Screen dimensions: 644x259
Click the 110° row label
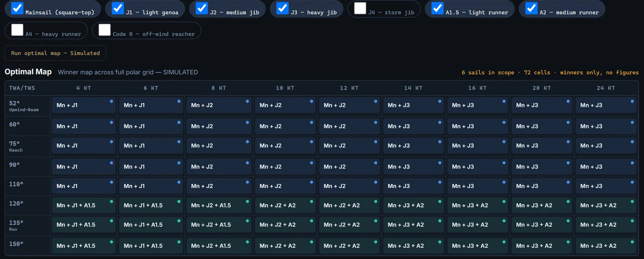coord(16,184)
